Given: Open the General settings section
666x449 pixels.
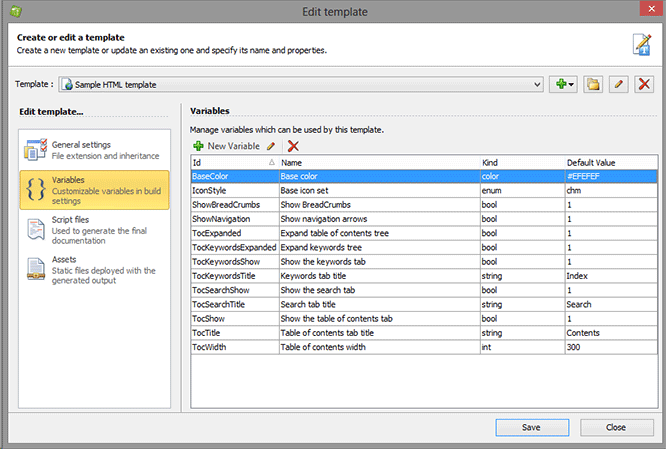Looking at the screenshot, I should pos(93,150).
